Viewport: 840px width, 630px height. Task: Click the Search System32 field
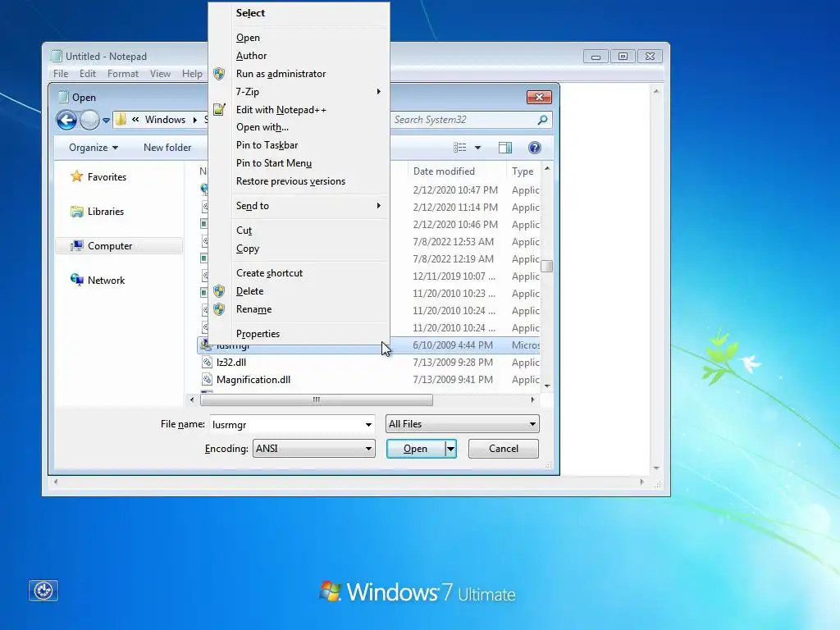pyautogui.click(x=464, y=120)
